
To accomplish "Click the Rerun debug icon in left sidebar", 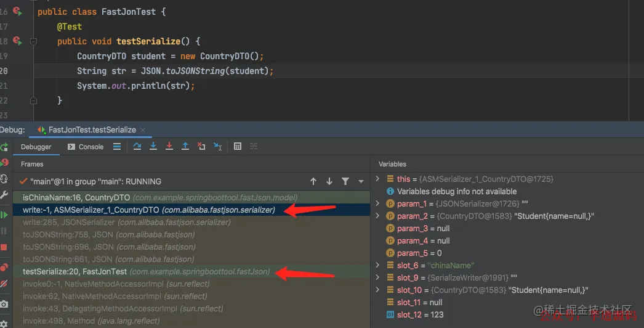I will (4, 147).
